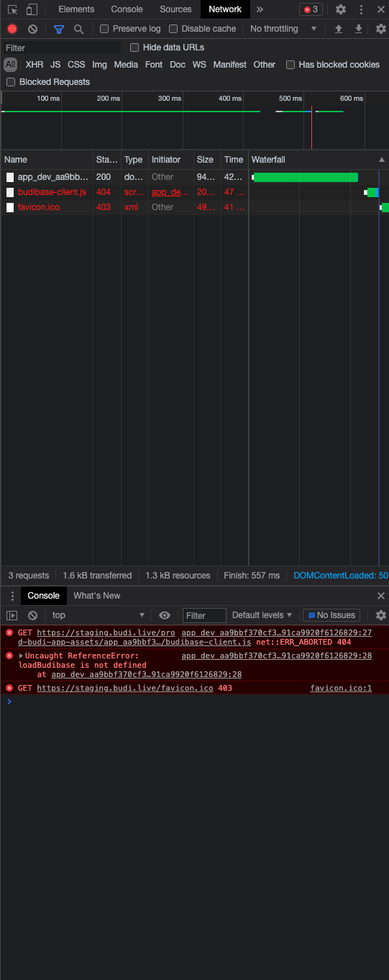Toggle the device toolbar icon
Image resolution: width=389 pixels, height=980 pixels.
pos(32,9)
